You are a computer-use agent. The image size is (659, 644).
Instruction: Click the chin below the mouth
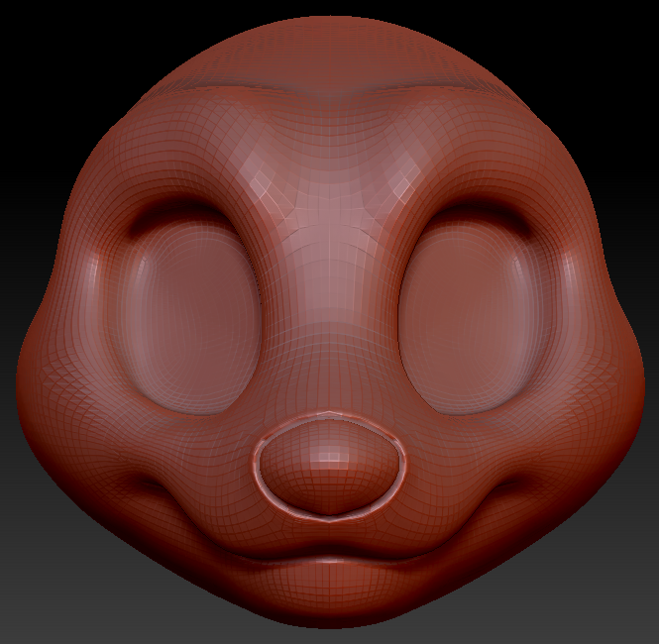pyautogui.click(x=329, y=594)
